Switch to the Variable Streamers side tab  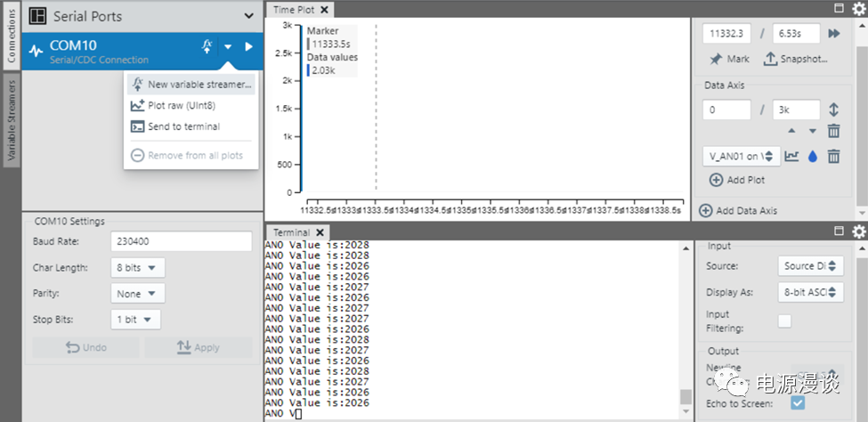click(12, 120)
